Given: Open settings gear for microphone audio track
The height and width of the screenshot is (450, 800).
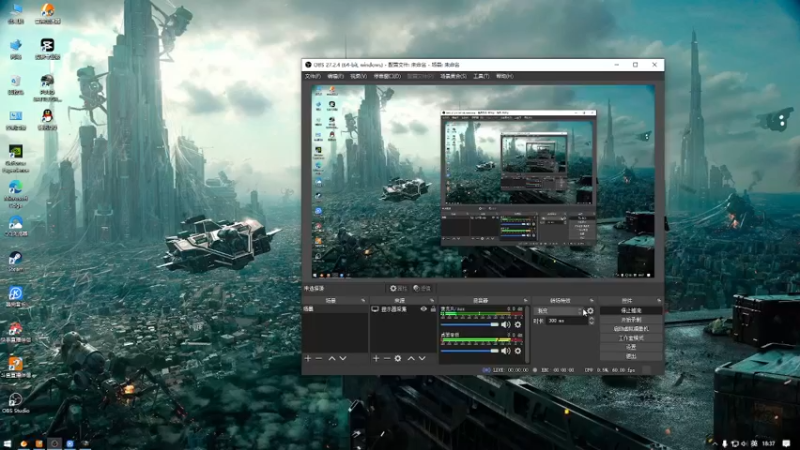Looking at the screenshot, I should click(x=518, y=324).
